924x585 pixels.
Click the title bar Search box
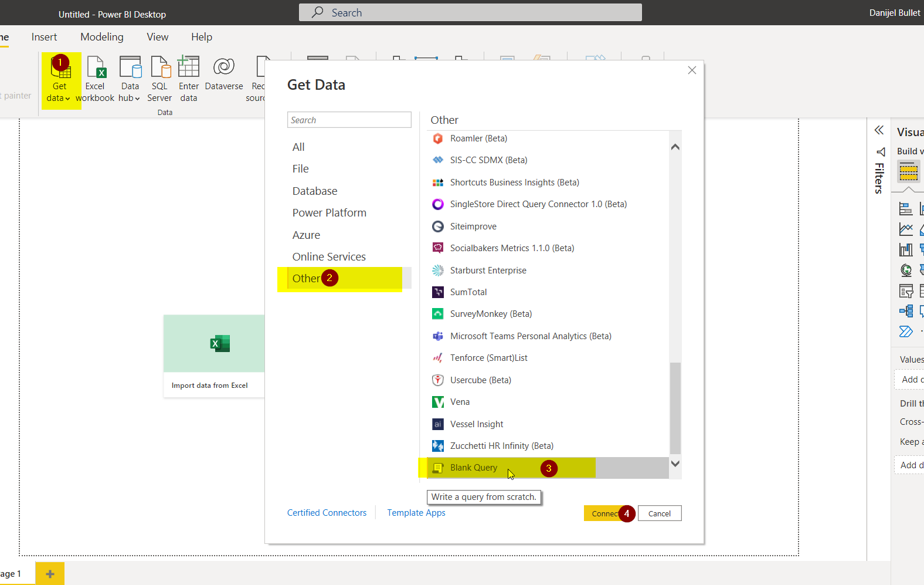470,12
